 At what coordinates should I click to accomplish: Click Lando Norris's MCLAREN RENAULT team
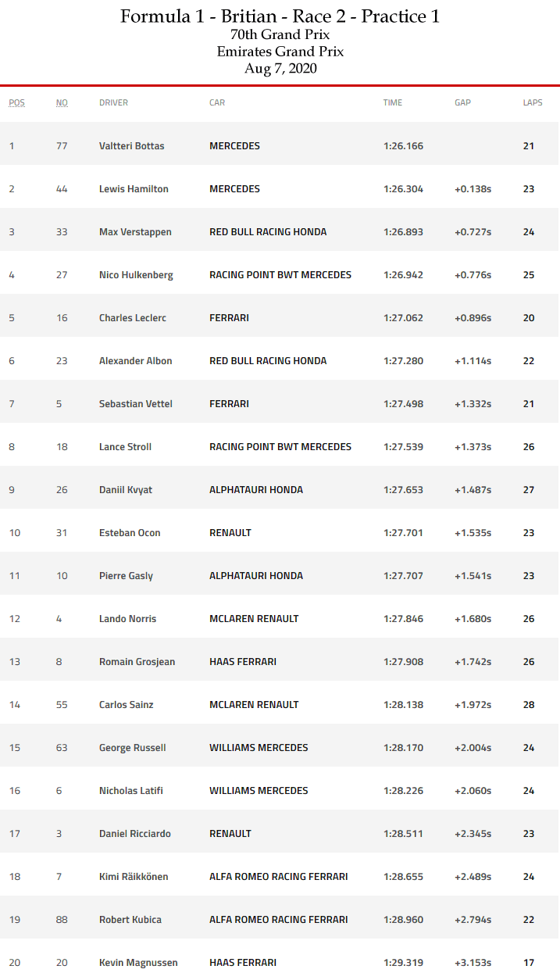point(254,619)
